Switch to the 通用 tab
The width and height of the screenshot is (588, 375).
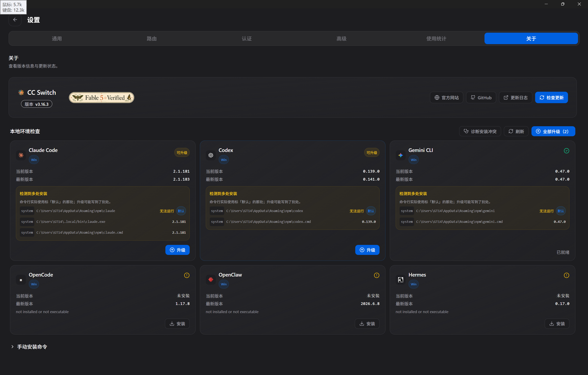point(57,39)
